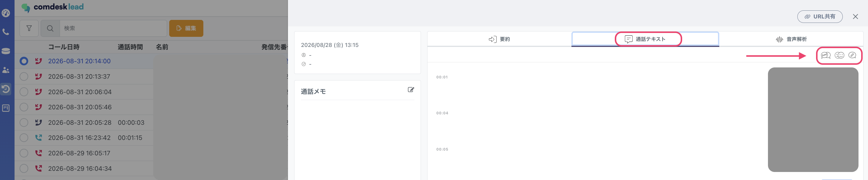
Task: Select the radio for call 2026-08-29 16:05:17
Action: click(24, 153)
